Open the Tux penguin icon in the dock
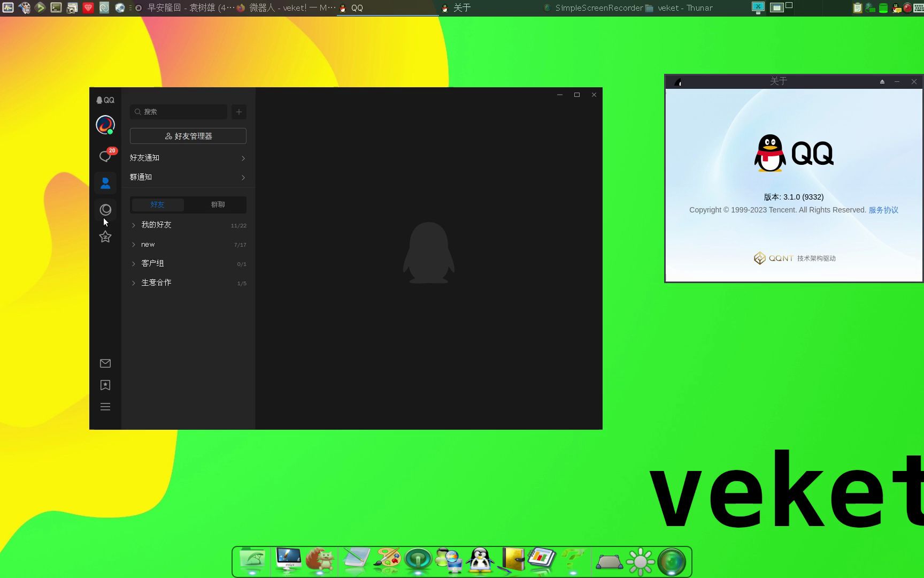Image resolution: width=924 pixels, height=578 pixels. (x=480, y=560)
